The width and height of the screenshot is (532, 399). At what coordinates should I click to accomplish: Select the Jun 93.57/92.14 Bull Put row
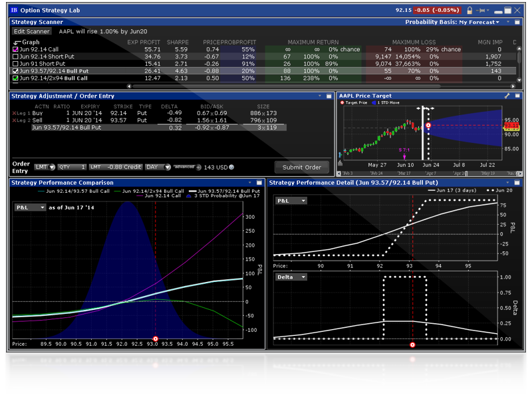pos(263,71)
